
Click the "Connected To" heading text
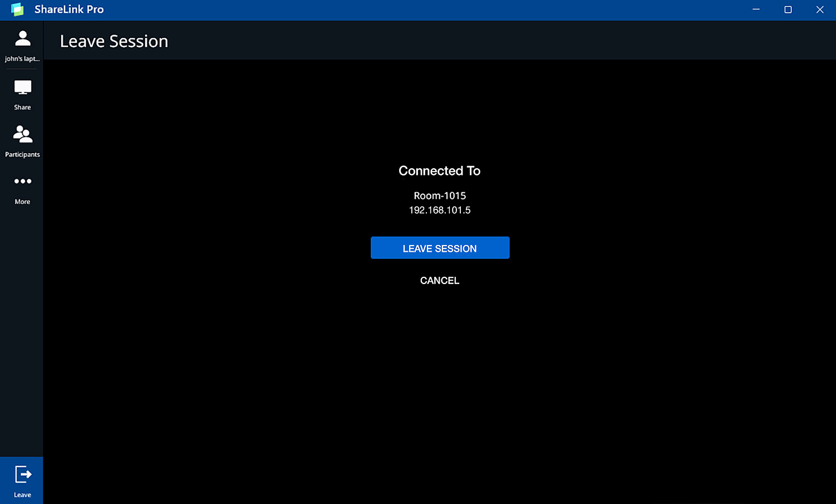pyautogui.click(x=439, y=171)
